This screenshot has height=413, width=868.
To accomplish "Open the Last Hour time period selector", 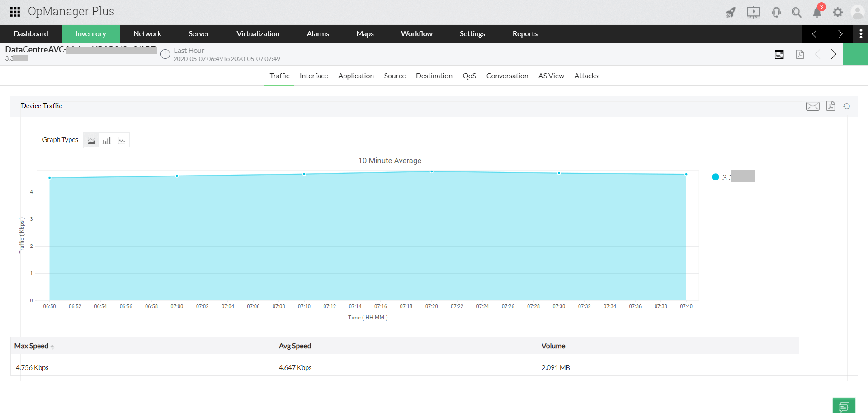I will (189, 54).
